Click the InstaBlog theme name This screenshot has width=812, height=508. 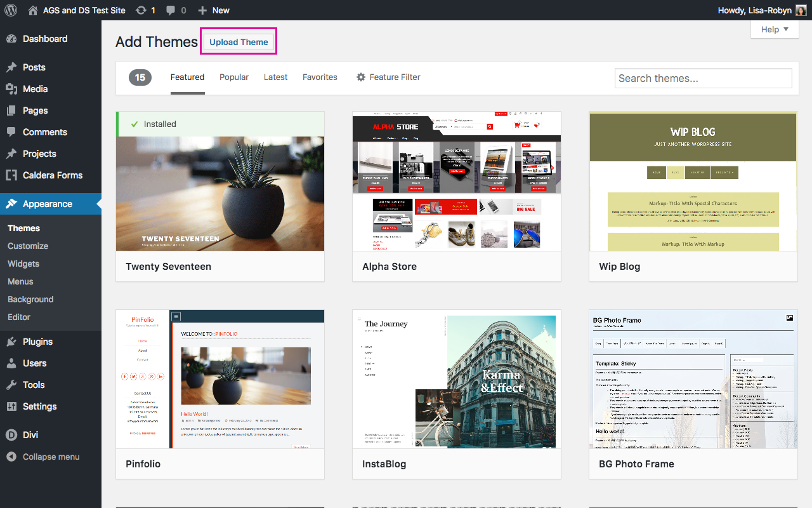click(x=384, y=464)
